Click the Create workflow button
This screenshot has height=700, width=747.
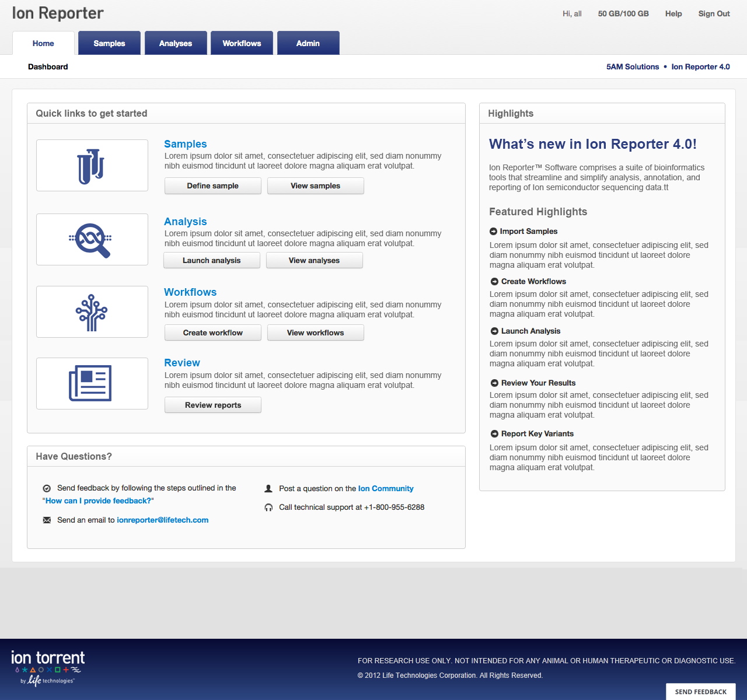(213, 333)
